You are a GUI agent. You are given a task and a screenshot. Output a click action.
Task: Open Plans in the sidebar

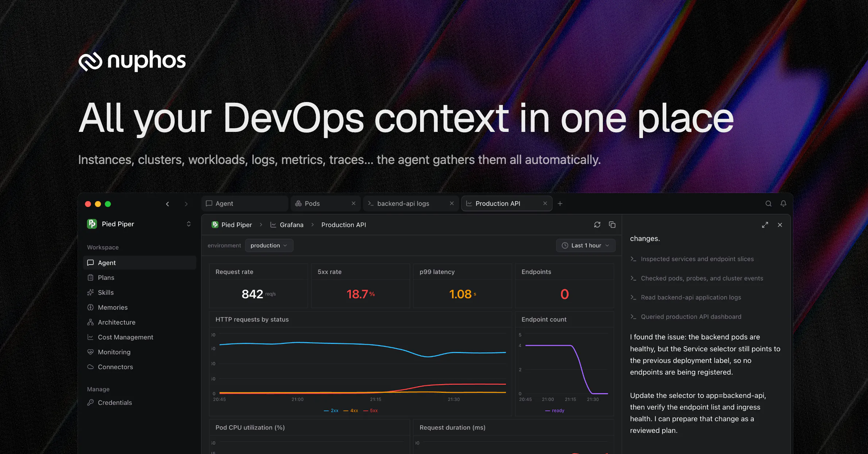pyautogui.click(x=140, y=278)
